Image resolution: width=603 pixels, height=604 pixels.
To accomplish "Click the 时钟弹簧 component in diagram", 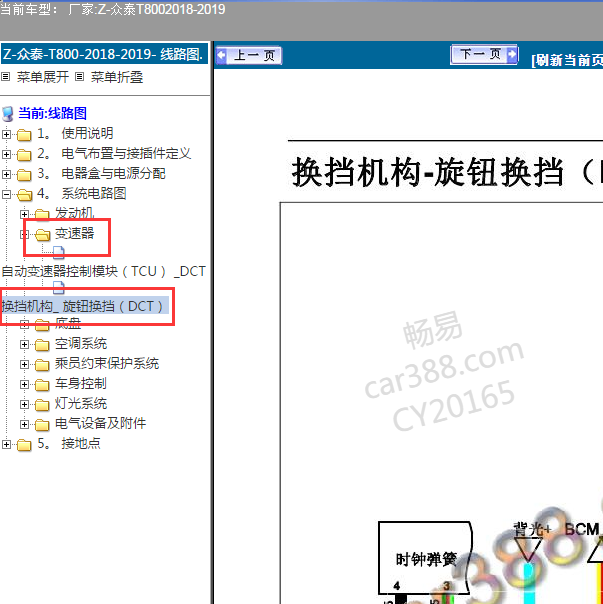I will 426,559.
